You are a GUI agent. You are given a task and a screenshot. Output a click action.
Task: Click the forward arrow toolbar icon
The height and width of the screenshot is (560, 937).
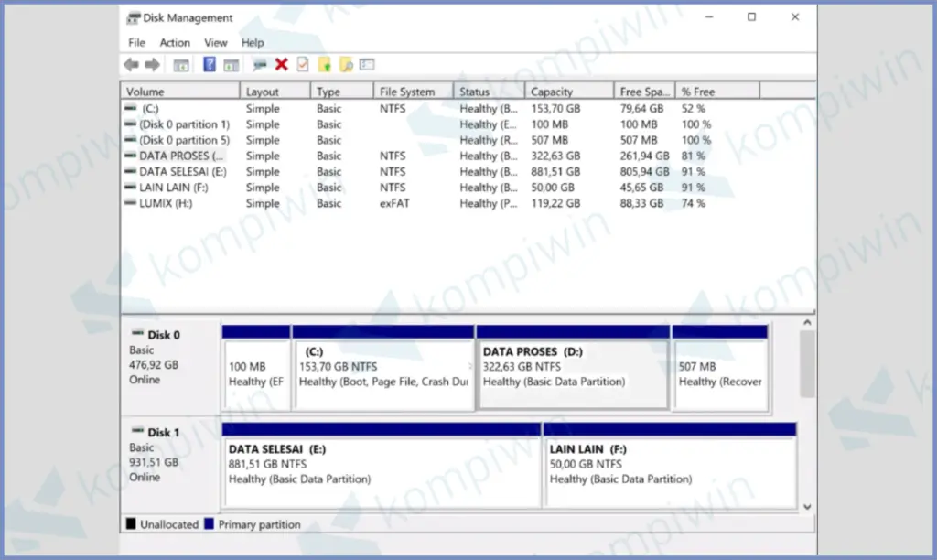coord(152,64)
